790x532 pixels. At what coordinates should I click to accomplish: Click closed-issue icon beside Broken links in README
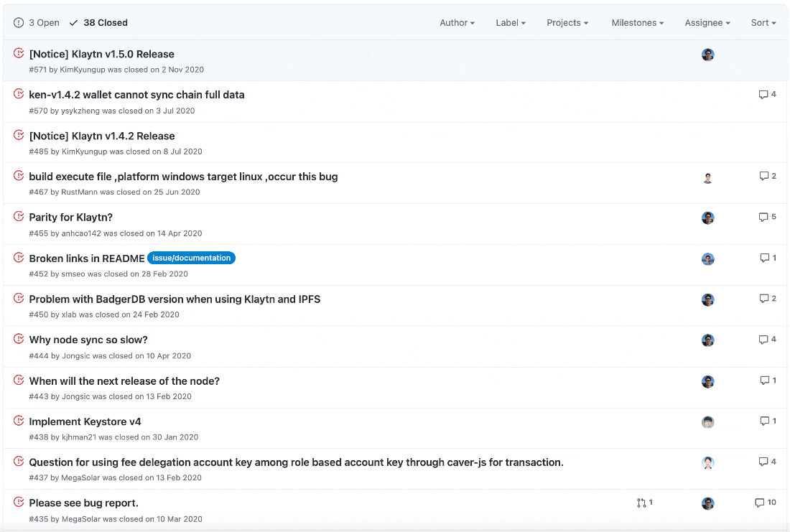[x=19, y=258]
